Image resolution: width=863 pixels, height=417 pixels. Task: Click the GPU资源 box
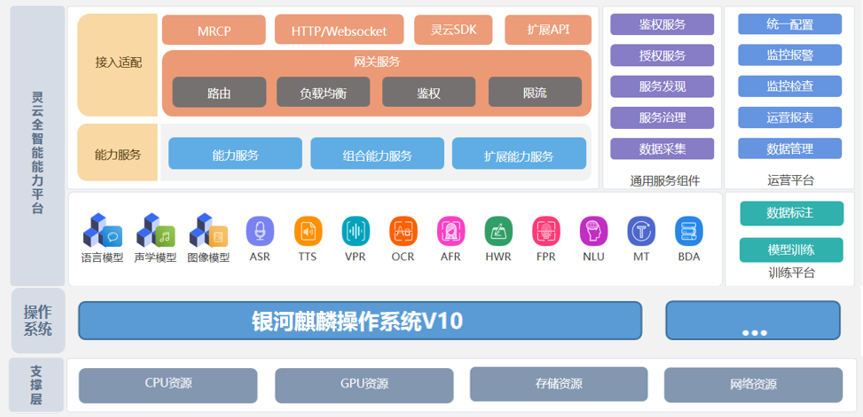tap(364, 385)
